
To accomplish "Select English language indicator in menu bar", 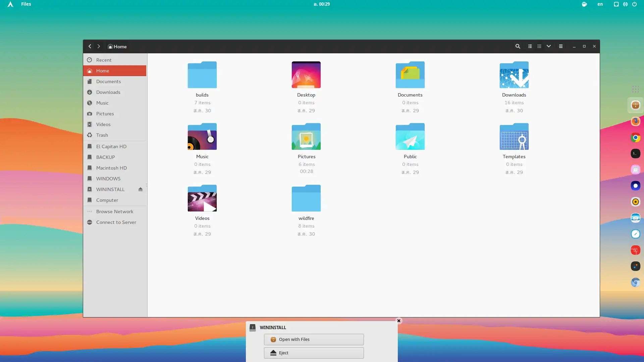I will tap(600, 4).
